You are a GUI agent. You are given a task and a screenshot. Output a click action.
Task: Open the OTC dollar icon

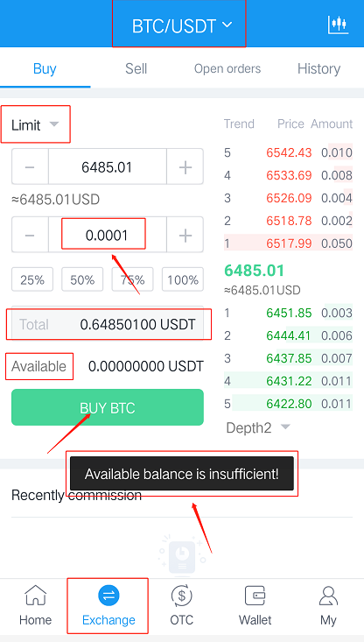pyautogui.click(x=182, y=596)
